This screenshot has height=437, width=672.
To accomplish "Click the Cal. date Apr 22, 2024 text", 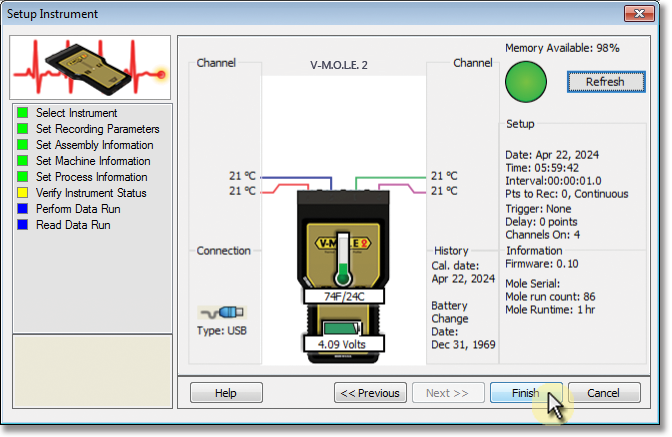I will [x=463, y=272].
